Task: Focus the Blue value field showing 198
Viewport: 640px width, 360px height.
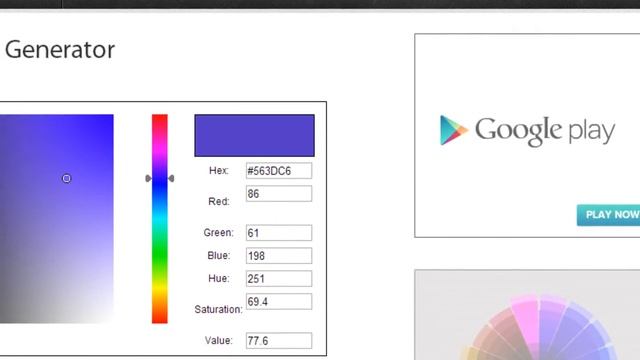Action: [279, 256]
